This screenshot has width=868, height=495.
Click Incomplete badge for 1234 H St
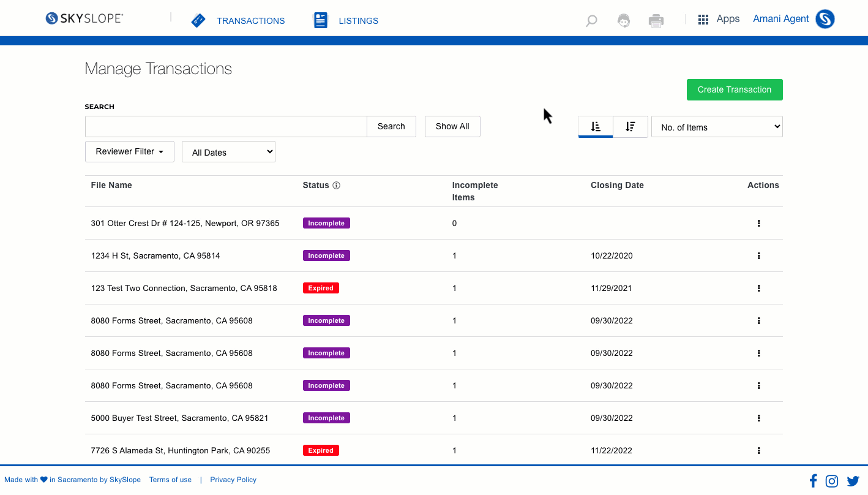click(326, 255)
